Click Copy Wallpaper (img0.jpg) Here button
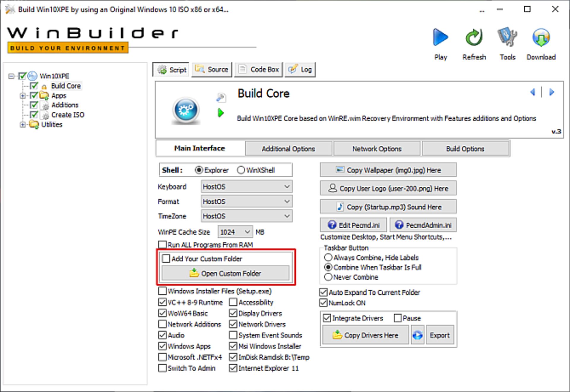 point(388,170)
